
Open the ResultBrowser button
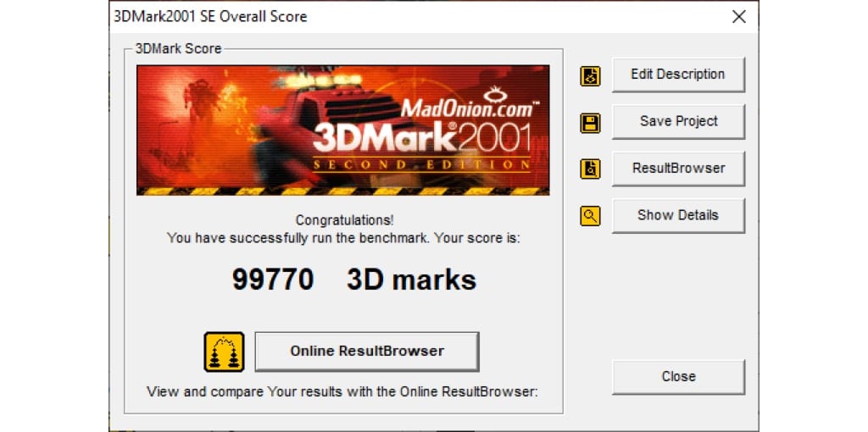pos(678,169)
